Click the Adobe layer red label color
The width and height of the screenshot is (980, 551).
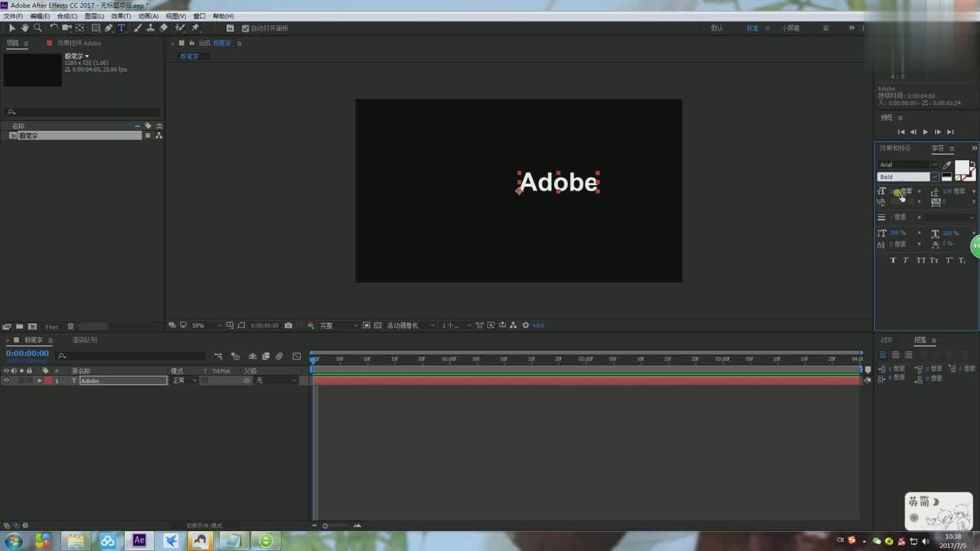pyautogui.click(x=47, y=380)
